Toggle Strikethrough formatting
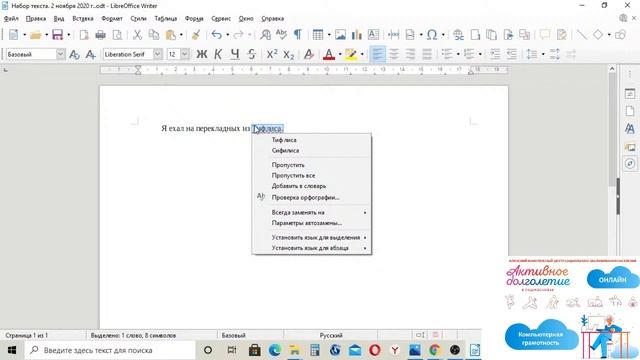Viewport: 640px width, 360px height. point(251,54)
